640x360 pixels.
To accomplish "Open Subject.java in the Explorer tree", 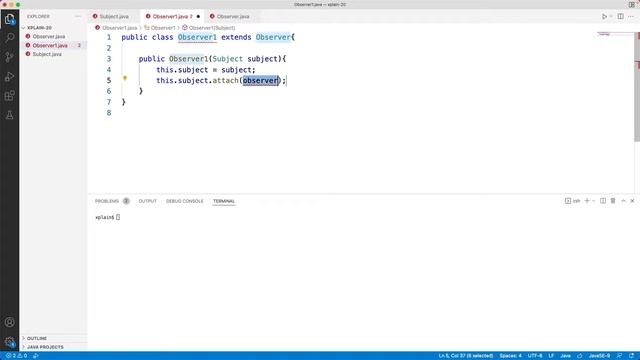I will click(x=47, y=54).
